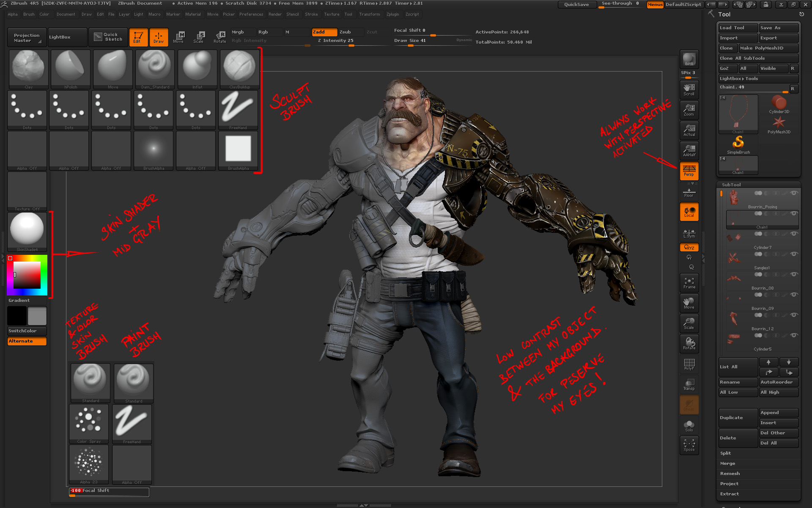The width and height of the screenshot is (812, 508).
Task: Expand the Extract section
Action: (x=730, y=494)
